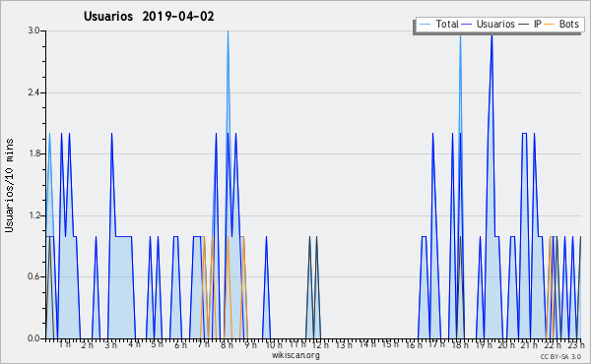Click the 3.0 y-axis value

33,30
